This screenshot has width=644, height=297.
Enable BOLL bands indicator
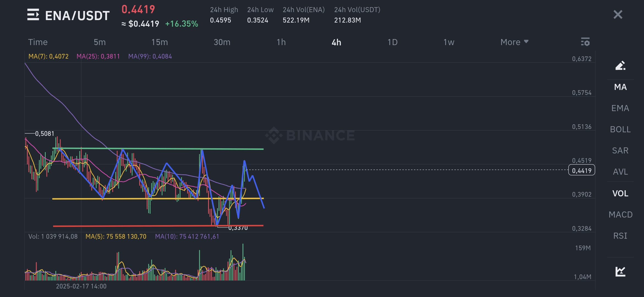[620, 129]
